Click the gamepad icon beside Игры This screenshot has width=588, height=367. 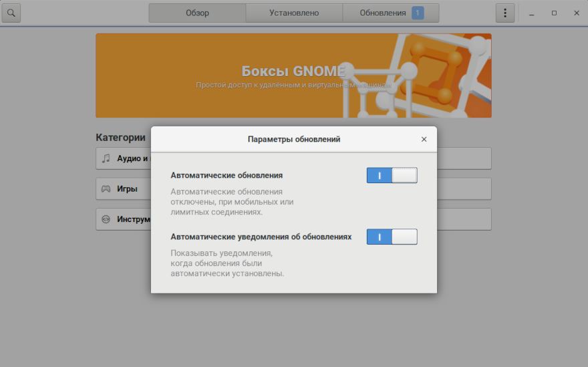click(106, 189)
